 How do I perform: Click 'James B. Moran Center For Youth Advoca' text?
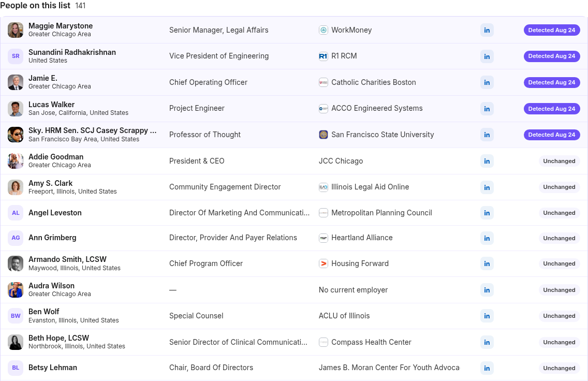click(x=389, y=368)
